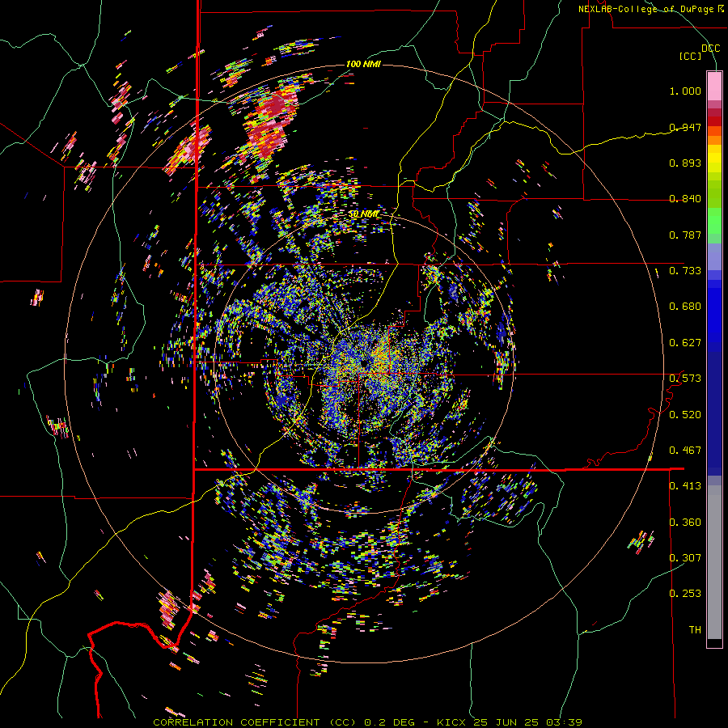This screenshot has height=728, width=728.
Task: Click the [CC] units label
Action: [690, 57]
